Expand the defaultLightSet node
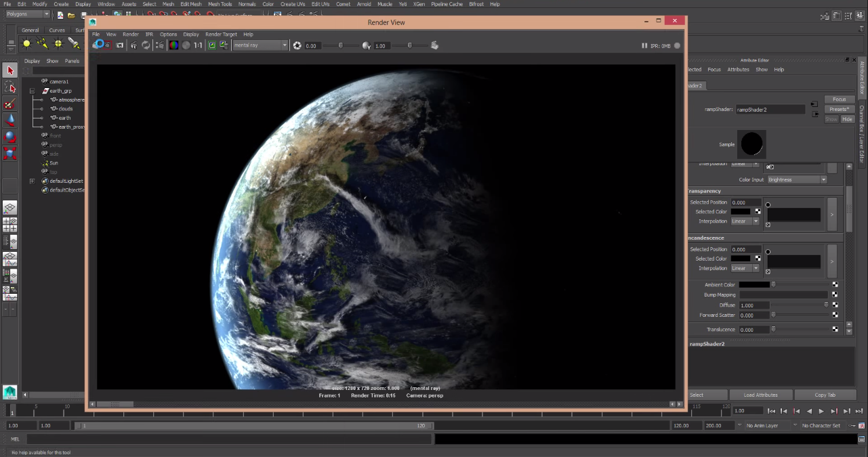This screenshot has width=868, height=457. 32,181
